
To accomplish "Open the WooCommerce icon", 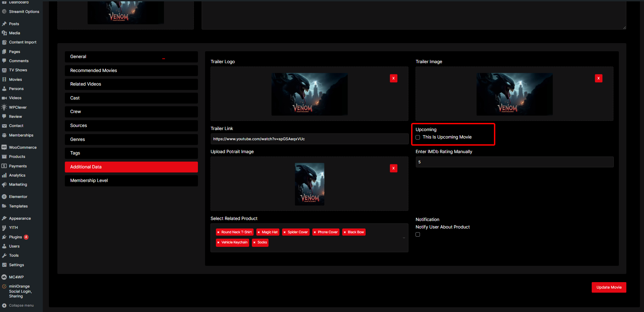I will tap(4, 147).
